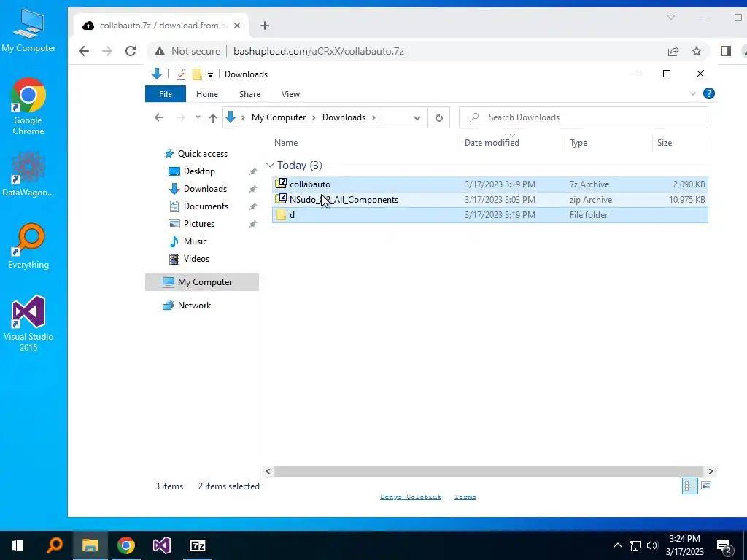This screenshot has width=747, height=560.
Task: Toggle the Chrome side panel
Action: click(726, 51)
